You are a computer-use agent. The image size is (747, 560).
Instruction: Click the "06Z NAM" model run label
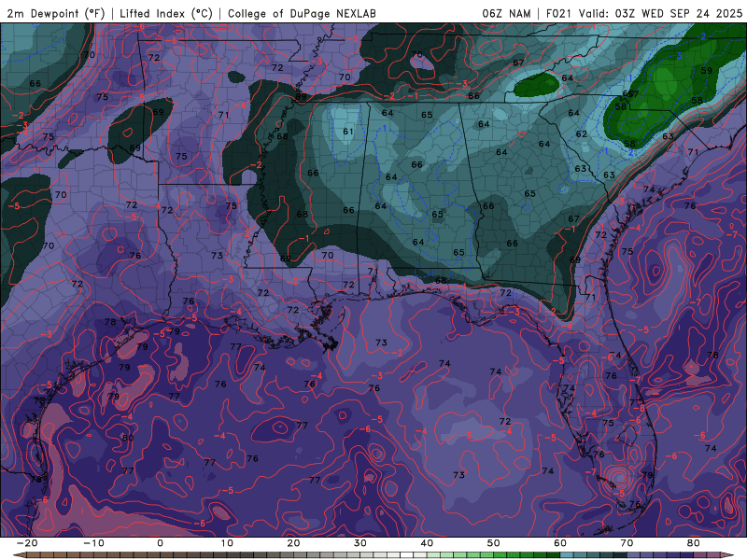(506, 14)
